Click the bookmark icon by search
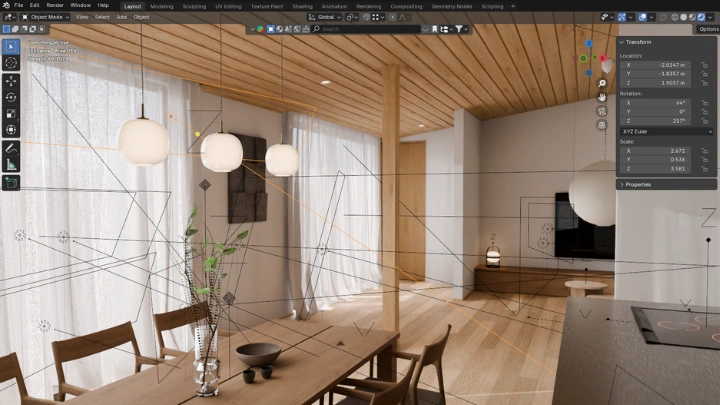The height and width of the screenshot is (405, 720). pyautogui.click(x=435, y=29)
